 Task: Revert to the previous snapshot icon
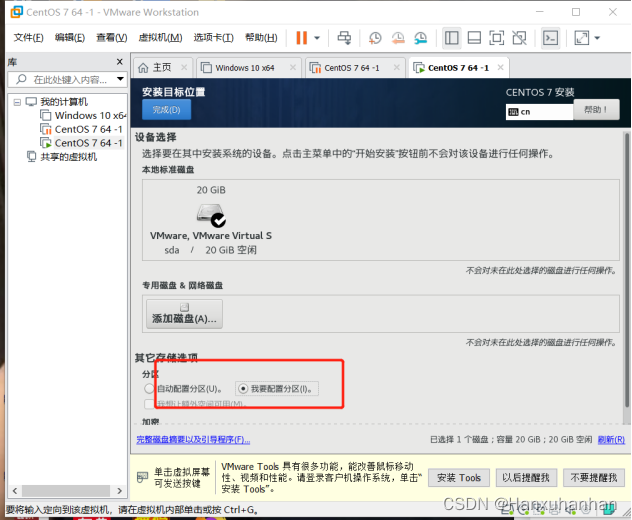398,38
